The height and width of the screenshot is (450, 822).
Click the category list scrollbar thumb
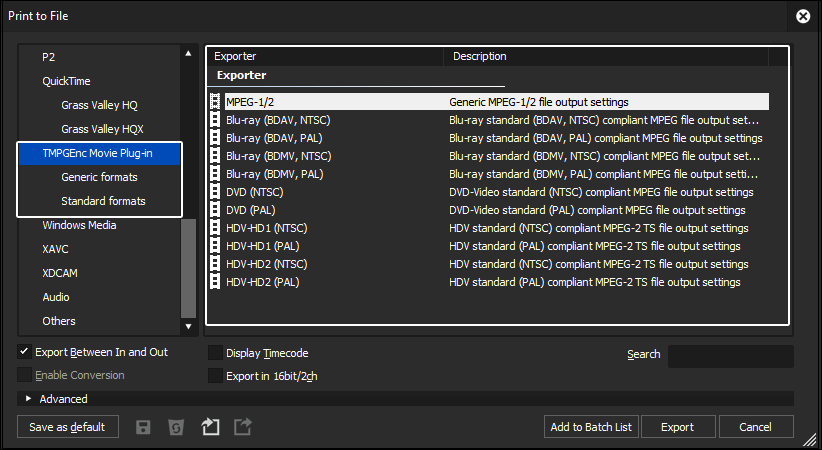(188, 269)
